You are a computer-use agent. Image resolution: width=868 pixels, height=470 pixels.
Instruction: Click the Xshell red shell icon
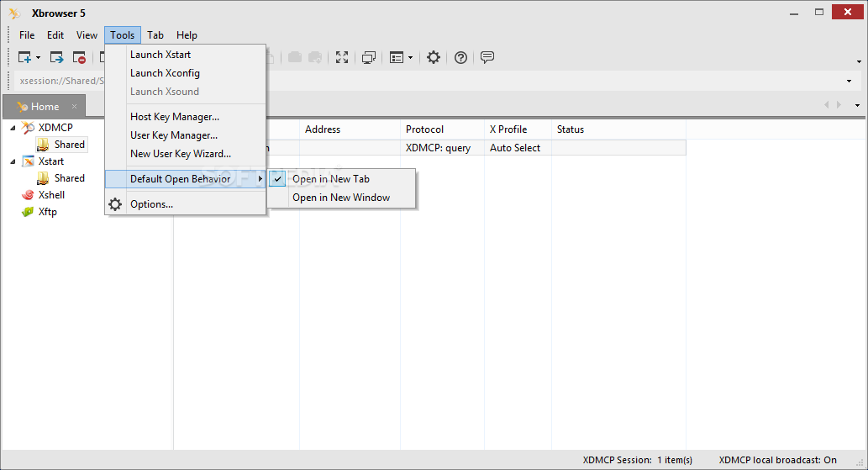28,195
